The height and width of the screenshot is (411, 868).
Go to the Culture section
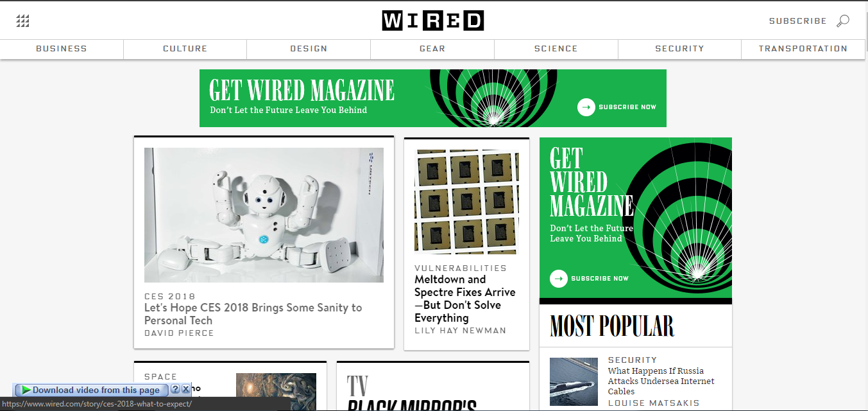[x=185, y=49]
